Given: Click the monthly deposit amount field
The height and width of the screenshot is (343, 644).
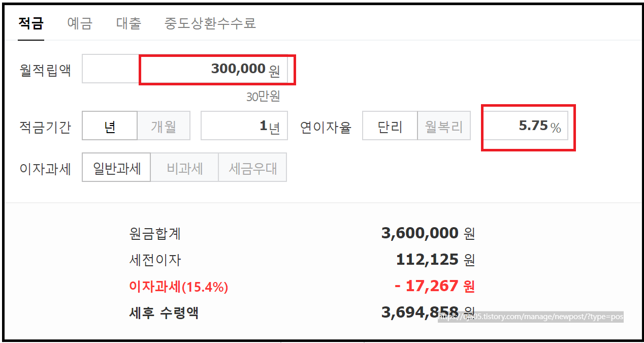Looking at the screenshot, I should tap(213, 69).
